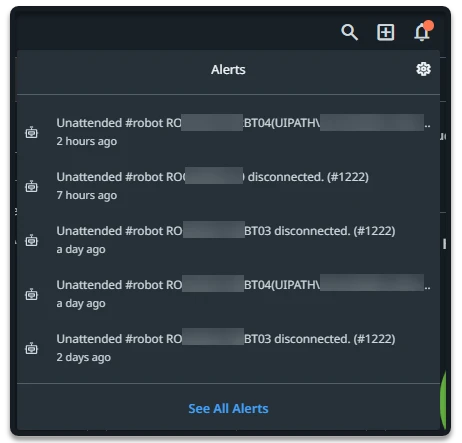This screenshot has height=443, width=462.
Task: Click the '2 days ago' timestamp
Action: [x=83, y=357]
